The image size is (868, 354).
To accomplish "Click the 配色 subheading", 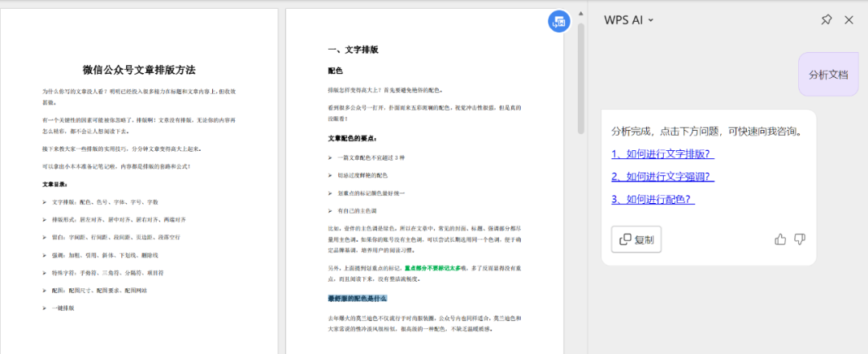I will 335,71.
